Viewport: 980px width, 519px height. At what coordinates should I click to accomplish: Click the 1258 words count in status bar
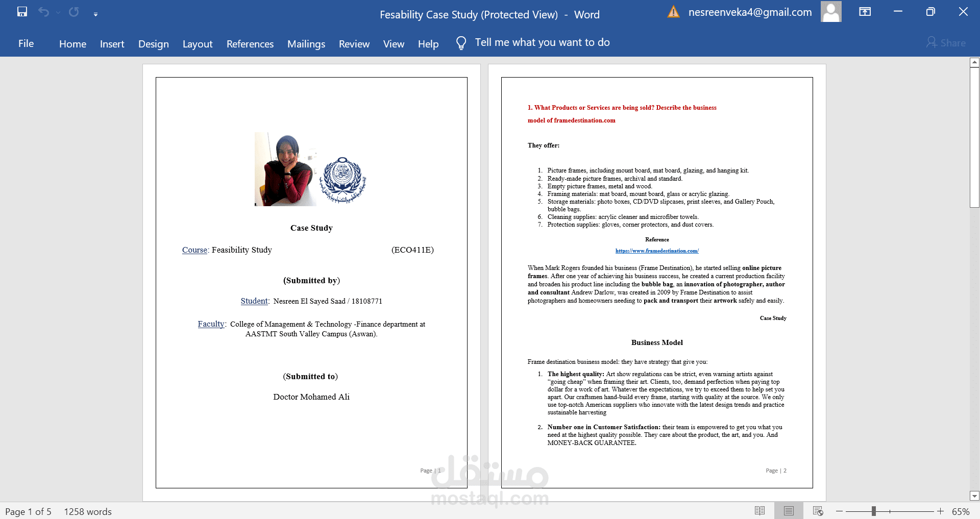point(88,511)
